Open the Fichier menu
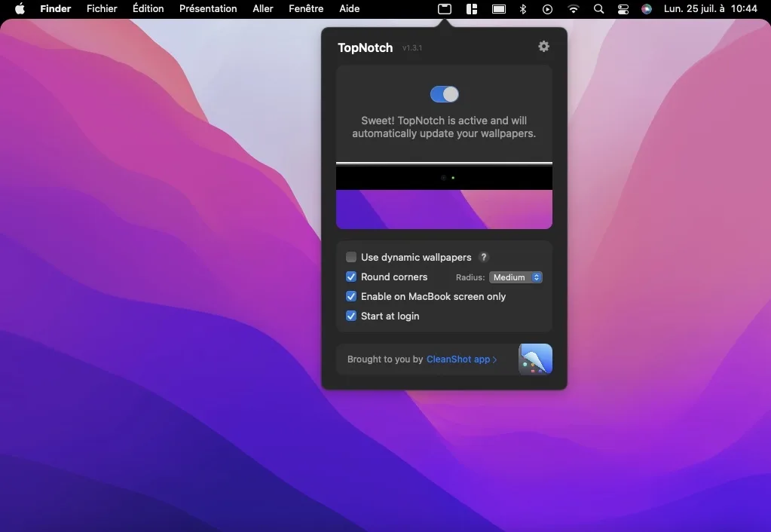Screen dimensions: 771x532 102,9
